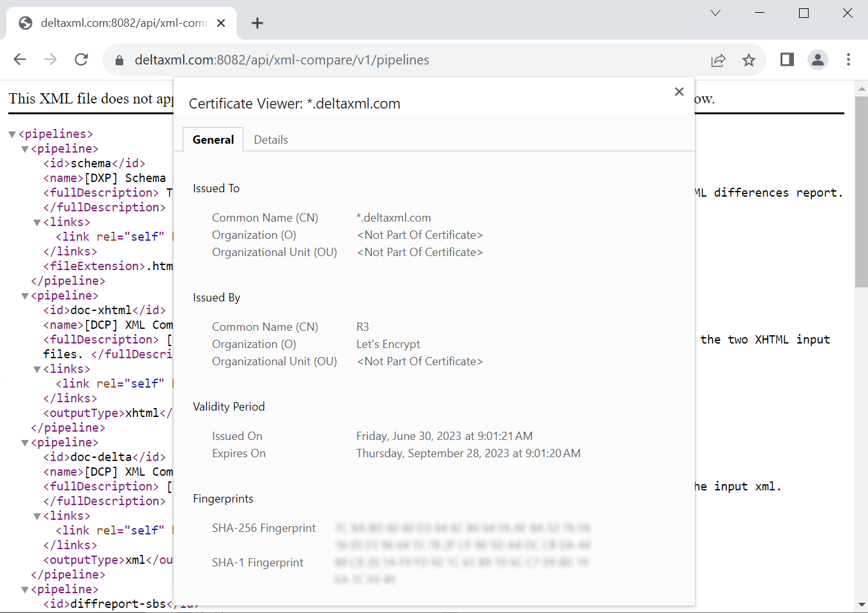868x613 pixels.
Task: Bookmark this page with star icon
Action: (749, 60)
